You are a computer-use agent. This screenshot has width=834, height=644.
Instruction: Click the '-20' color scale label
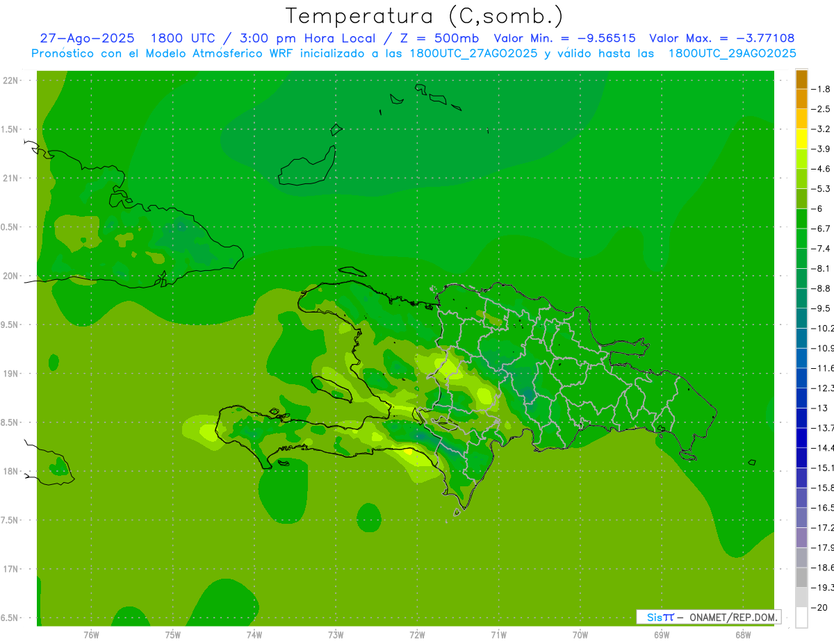coord(819,607)
